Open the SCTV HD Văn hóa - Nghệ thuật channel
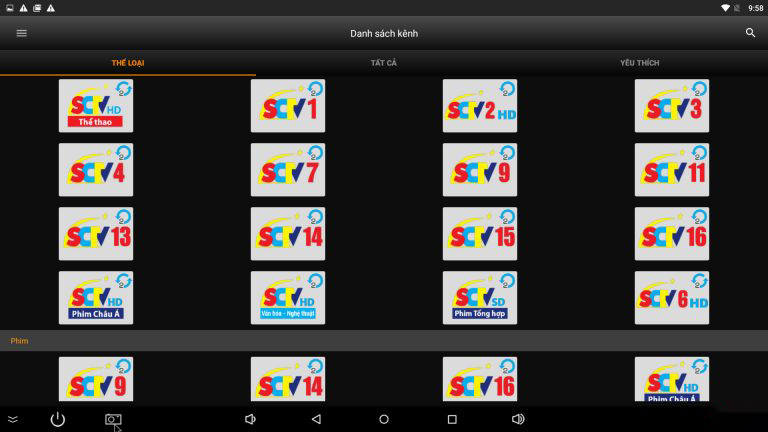This screenshot has width=768, height=432. click(288, 298)
